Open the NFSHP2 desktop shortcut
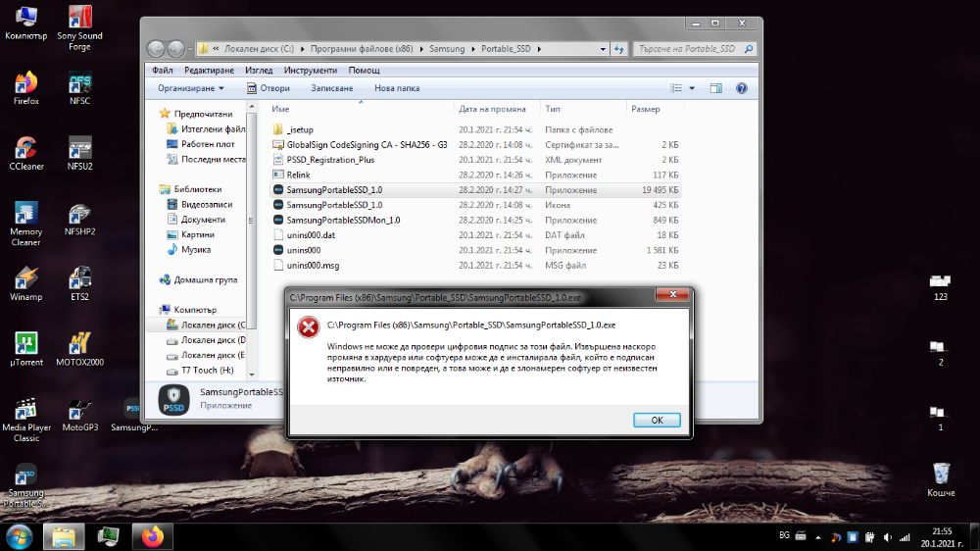 [x=79, y=219]
